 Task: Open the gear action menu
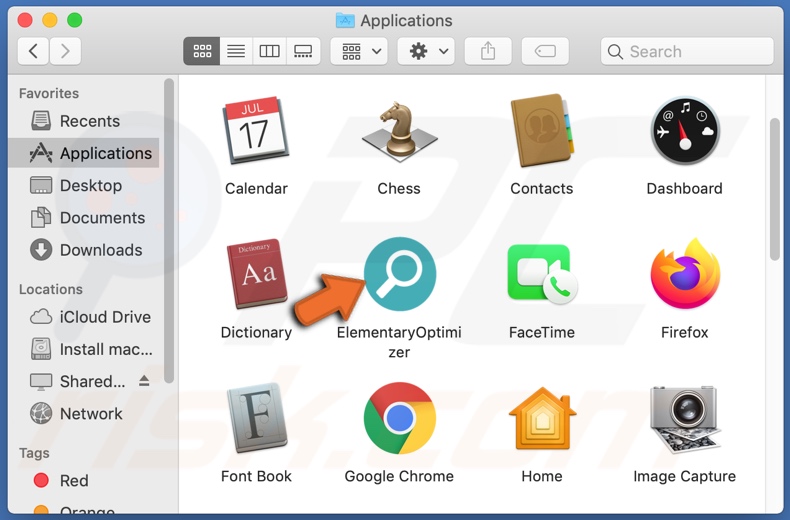426,51
